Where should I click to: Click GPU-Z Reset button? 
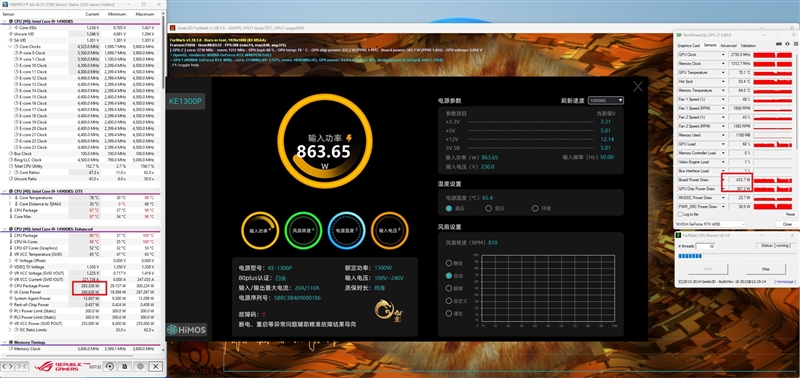click(x=789, y=214)
